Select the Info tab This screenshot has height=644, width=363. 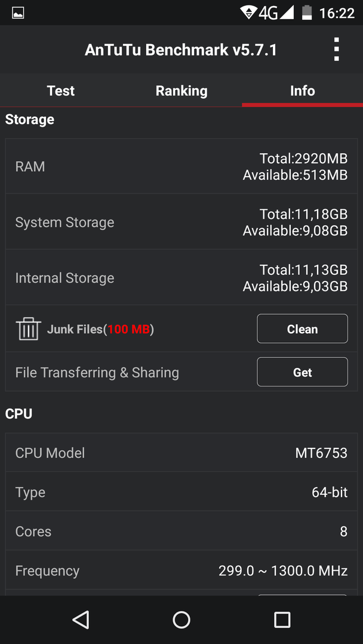click(x=303, y=91)
